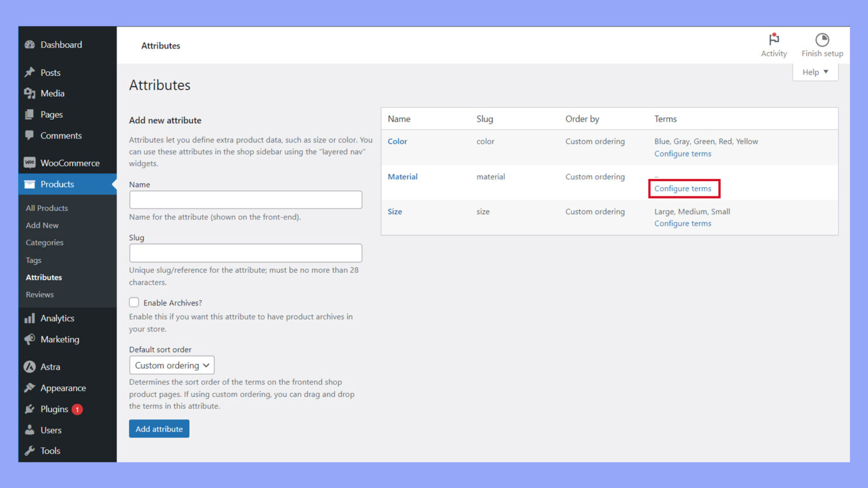The width and height of the screenshot is (868, 488).
Task: Configure terms for the Material attribute
Action: [x=683, y=188]
